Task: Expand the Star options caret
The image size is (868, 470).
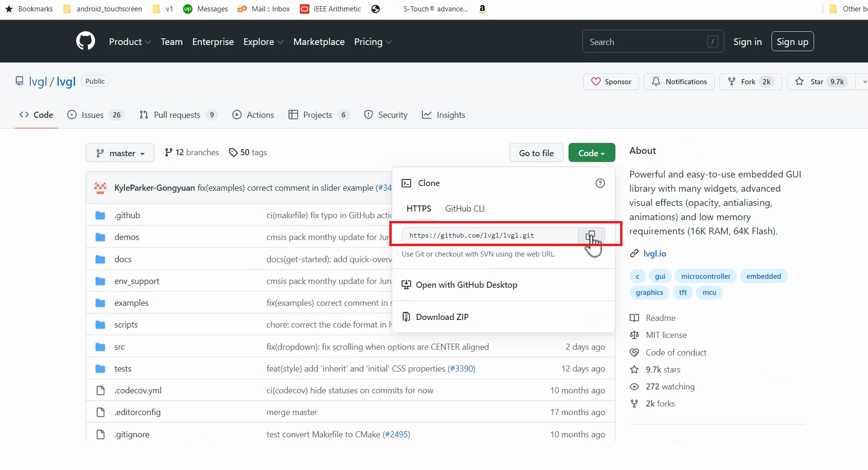Action: coord(864,81)
